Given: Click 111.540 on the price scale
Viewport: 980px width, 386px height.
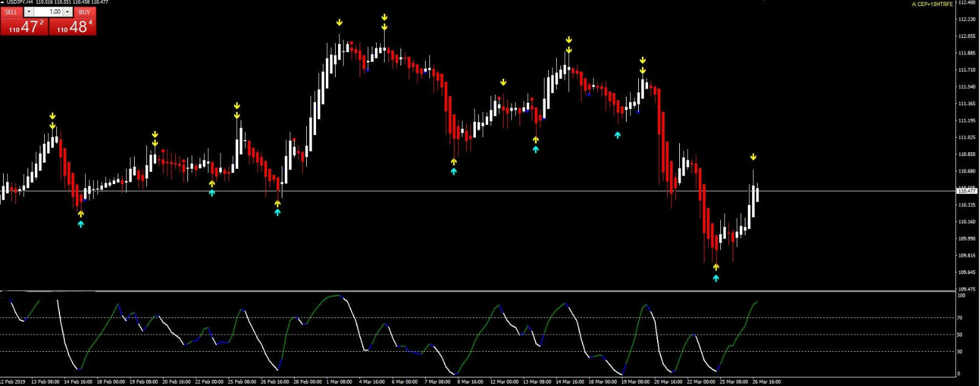Looking at the screenshot, I should (967, 87).
